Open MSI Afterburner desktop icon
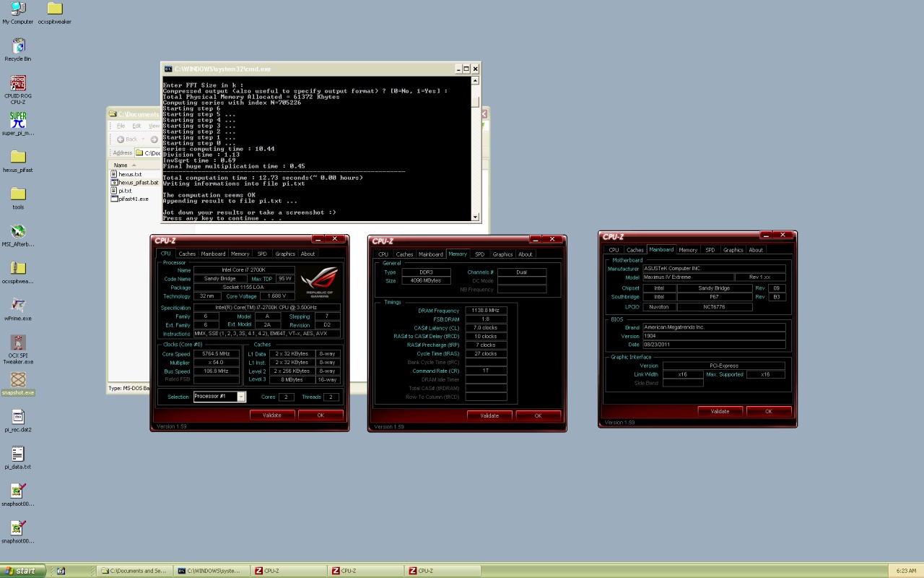The width and height of the screenshot is (924, 578). click(x=18, y=232)
